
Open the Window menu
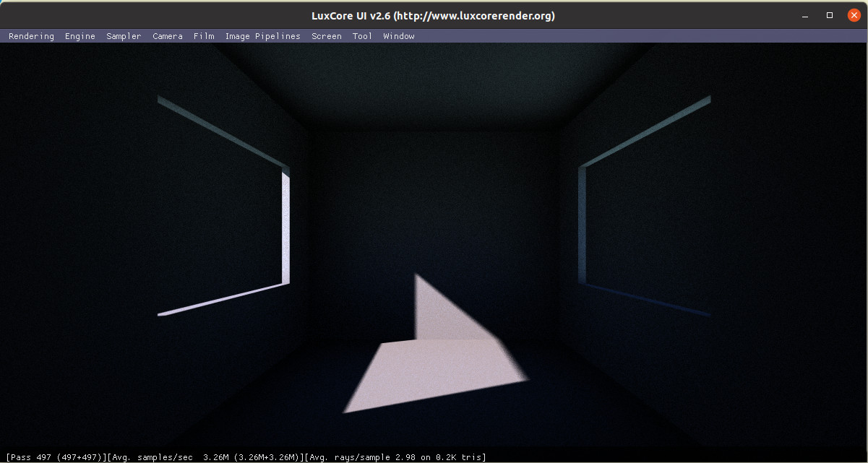click(399, 36)
